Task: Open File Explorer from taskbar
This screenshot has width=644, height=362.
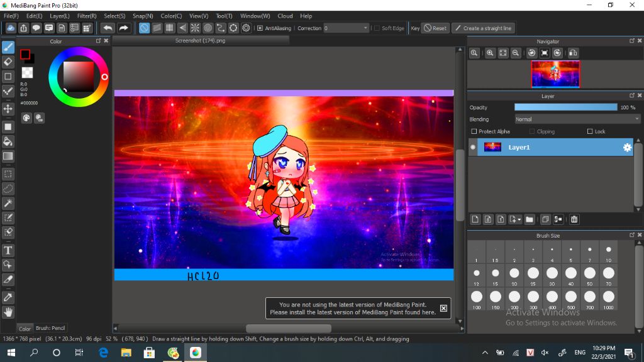Action: pos(126,353)
